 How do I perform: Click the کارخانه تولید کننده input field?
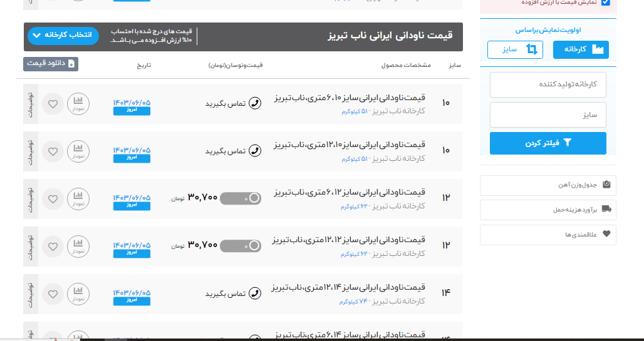[x=548, y=84]
